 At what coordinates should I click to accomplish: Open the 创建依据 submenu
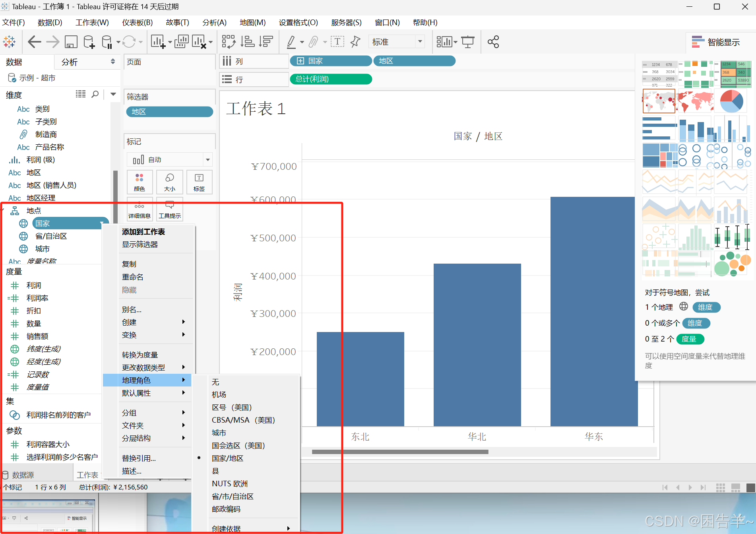tap(251, 528)
